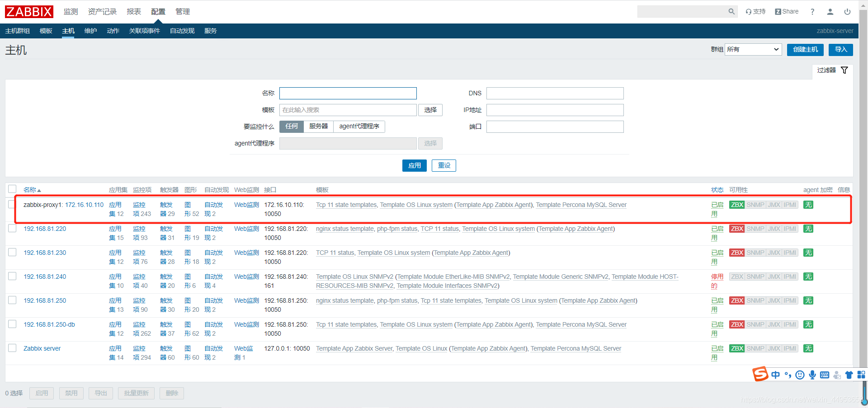Focus the 模板 search input field
The width and height of the screenshot is (868, 408).
tap(348, 110)
